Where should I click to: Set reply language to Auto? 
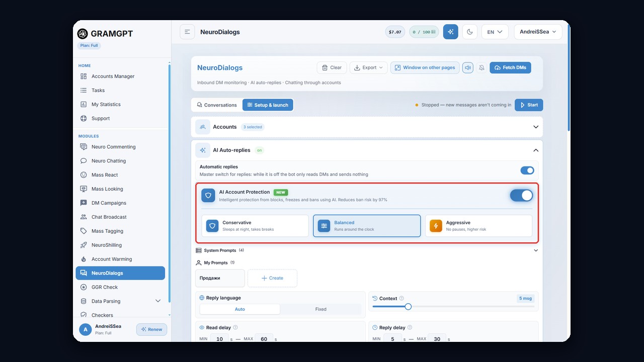pos(240,309)
